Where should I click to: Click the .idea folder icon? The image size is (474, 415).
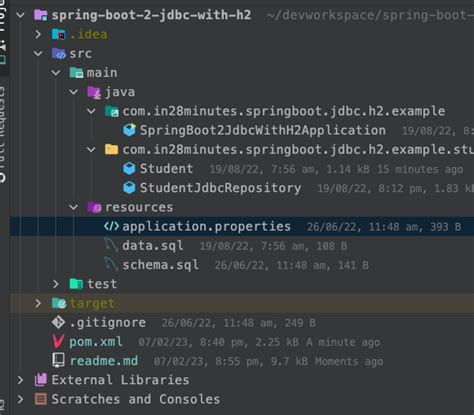[x=59, y=34]
